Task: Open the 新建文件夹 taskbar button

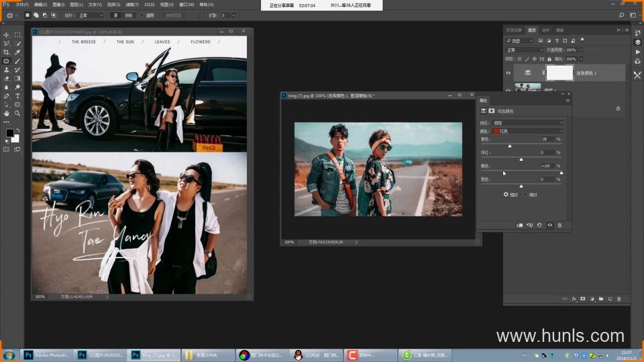Action: (208, 355)
